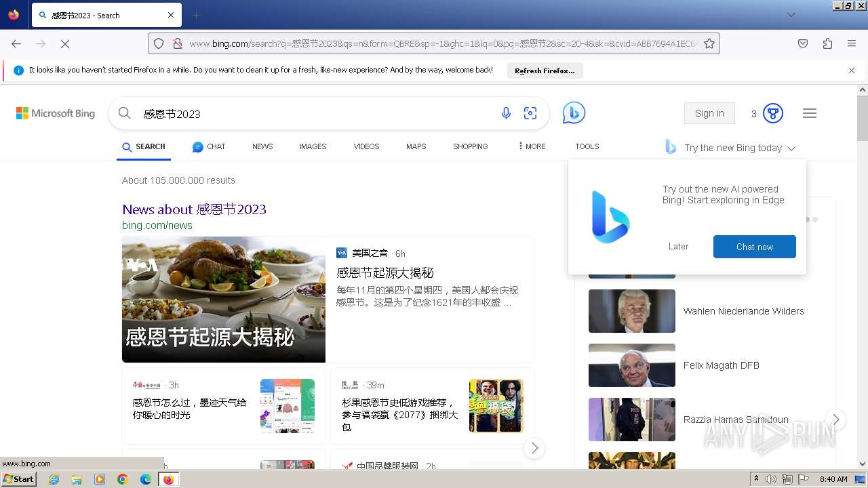This screenshot has width=868, height=488.
Task: Launch Internet Explorer from taskbar
Action: [x=54, y=479]
